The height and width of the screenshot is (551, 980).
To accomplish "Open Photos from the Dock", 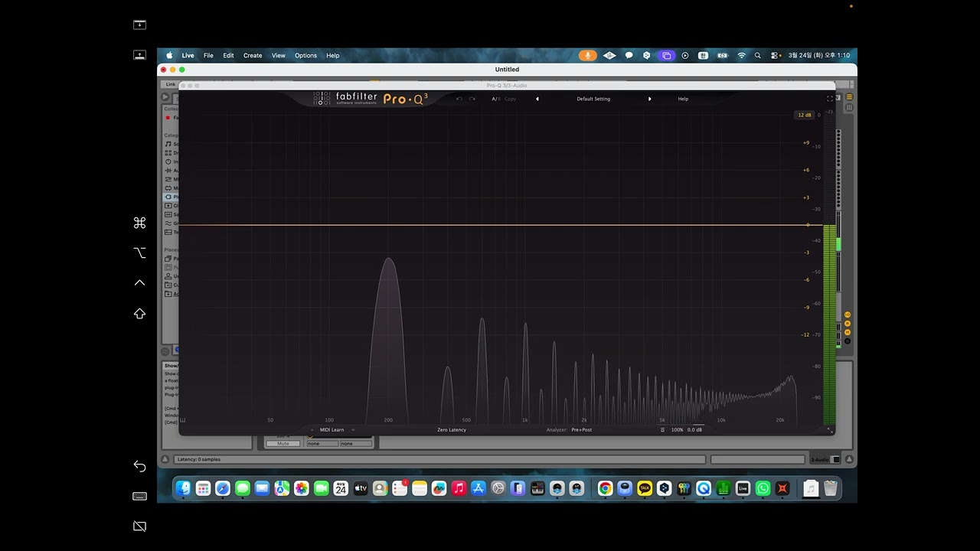I will tap(302, 488).
